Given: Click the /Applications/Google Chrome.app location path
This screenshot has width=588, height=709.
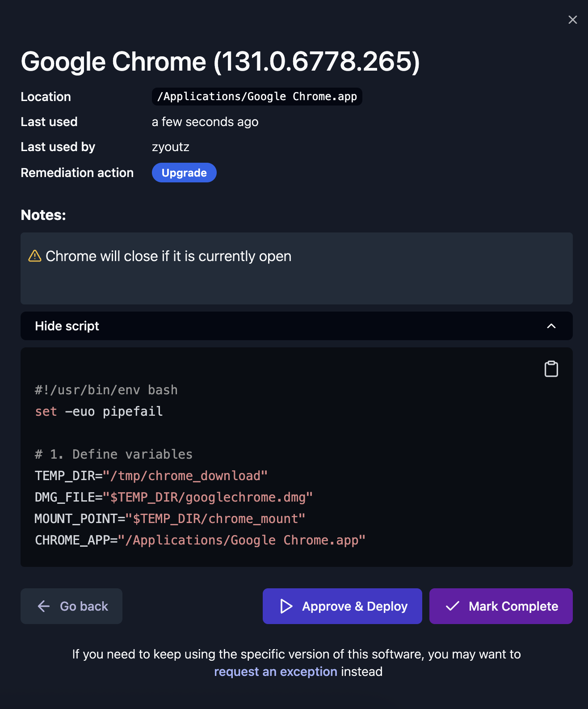Looking at the screenshot, I should pos(257,97).
